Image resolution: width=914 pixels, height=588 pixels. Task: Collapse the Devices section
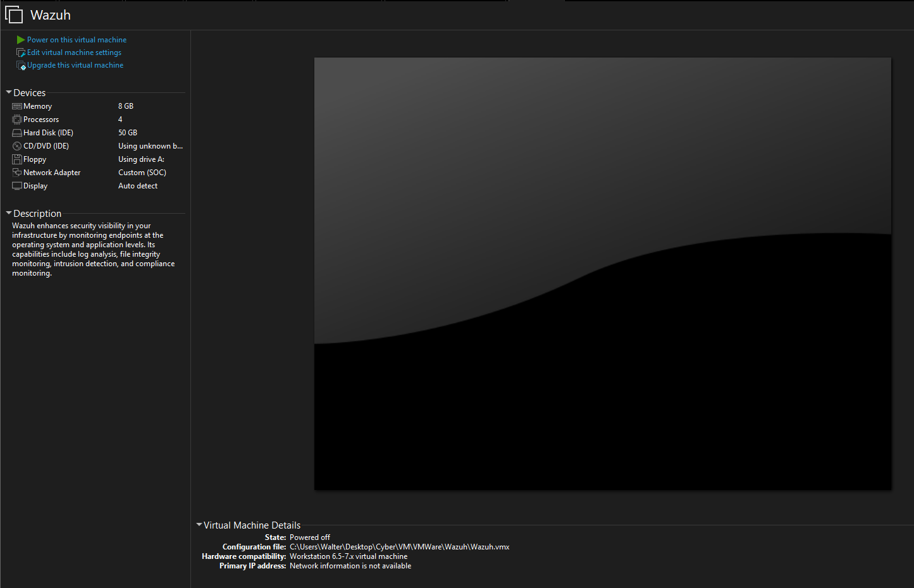click(9, 92)
